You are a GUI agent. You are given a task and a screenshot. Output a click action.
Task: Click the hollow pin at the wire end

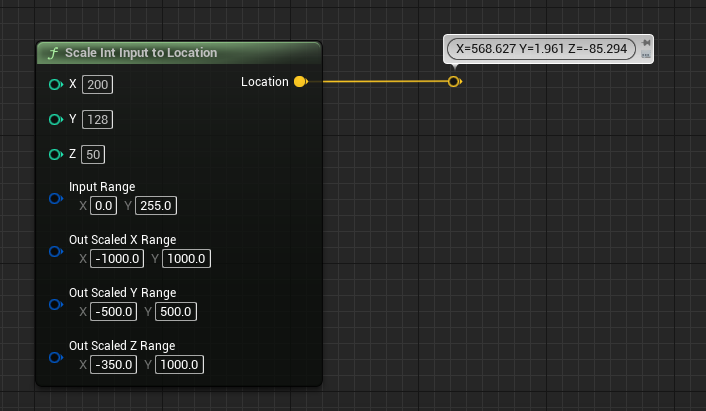point(454,81)
